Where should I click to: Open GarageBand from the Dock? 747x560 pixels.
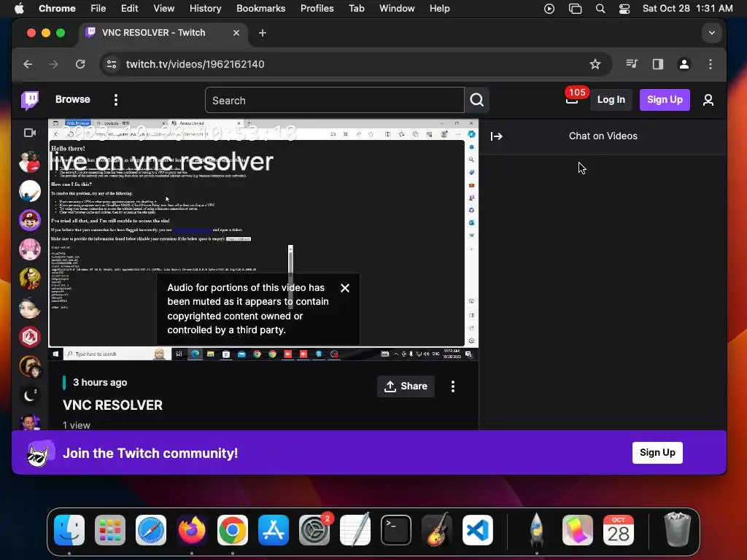pos(436,530)
